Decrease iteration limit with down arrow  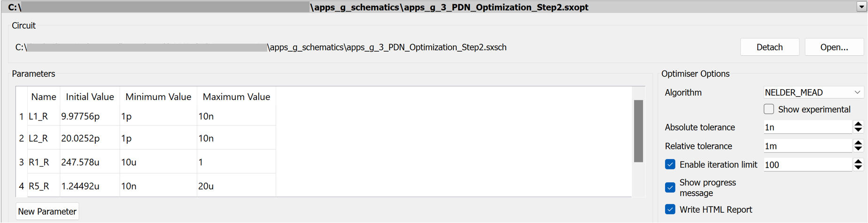[858, 168]
